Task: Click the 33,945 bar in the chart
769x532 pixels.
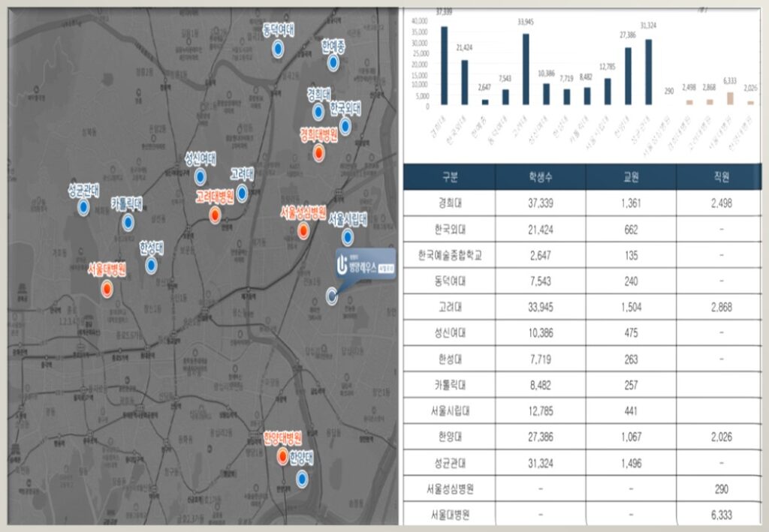Action: (526, 69)
